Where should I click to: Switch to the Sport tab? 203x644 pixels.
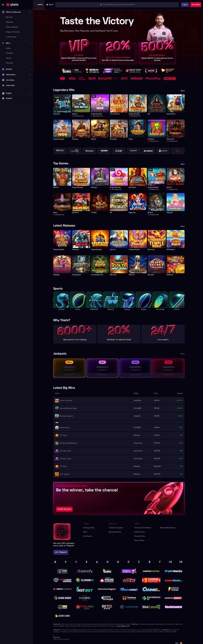(x=50, y=5)
